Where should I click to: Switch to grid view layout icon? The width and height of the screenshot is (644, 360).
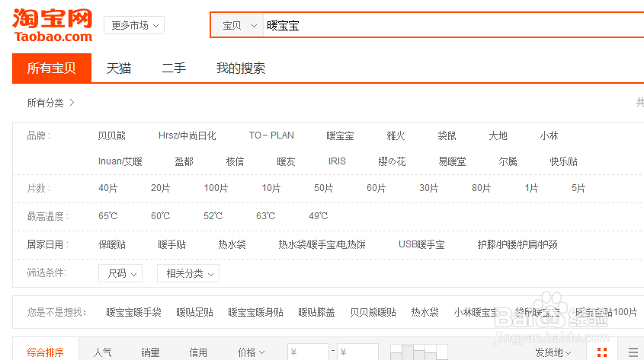(x=602, y=352)
